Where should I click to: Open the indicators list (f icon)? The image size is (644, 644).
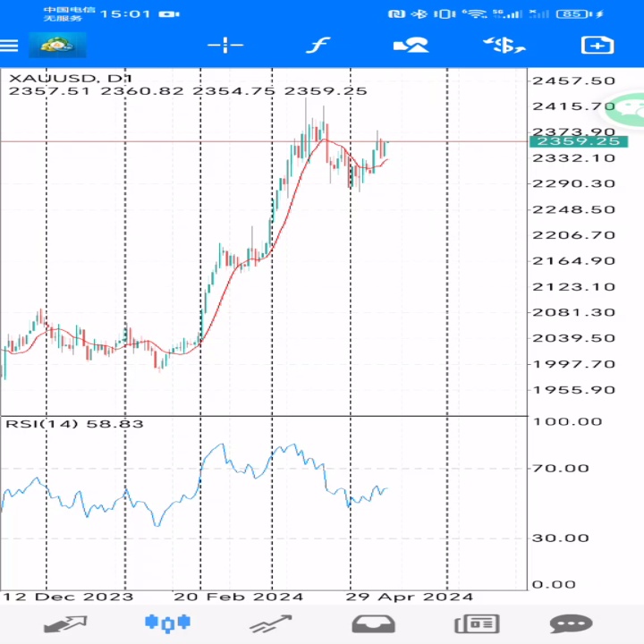[x=318, y=46]
